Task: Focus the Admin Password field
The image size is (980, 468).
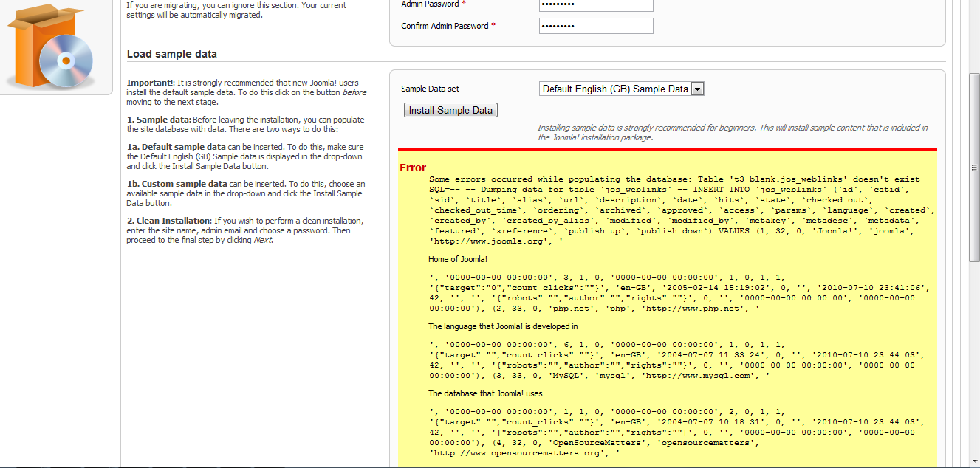Action: (x=597, y=4)
